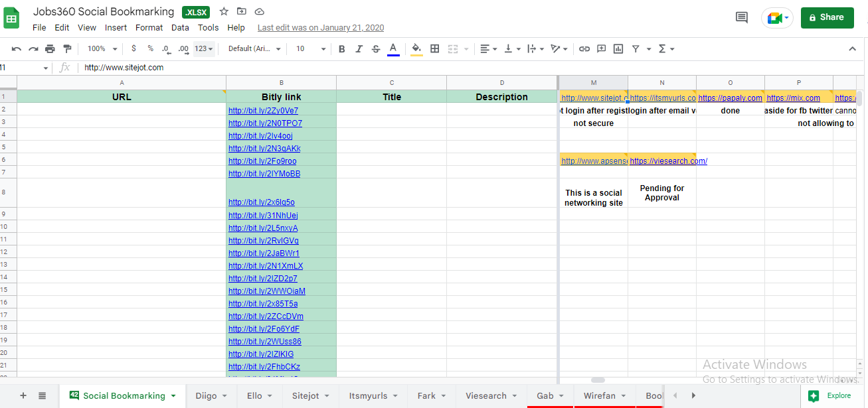Click the Insert link icon
Viewport: 868px width, 408px height.
pyautogui.click(x=584, y=48)
